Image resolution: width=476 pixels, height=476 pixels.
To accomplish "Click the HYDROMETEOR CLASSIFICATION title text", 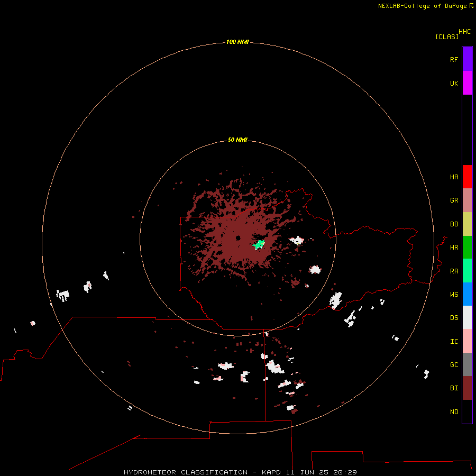I will pyautogui.click(x=186, y=472).
